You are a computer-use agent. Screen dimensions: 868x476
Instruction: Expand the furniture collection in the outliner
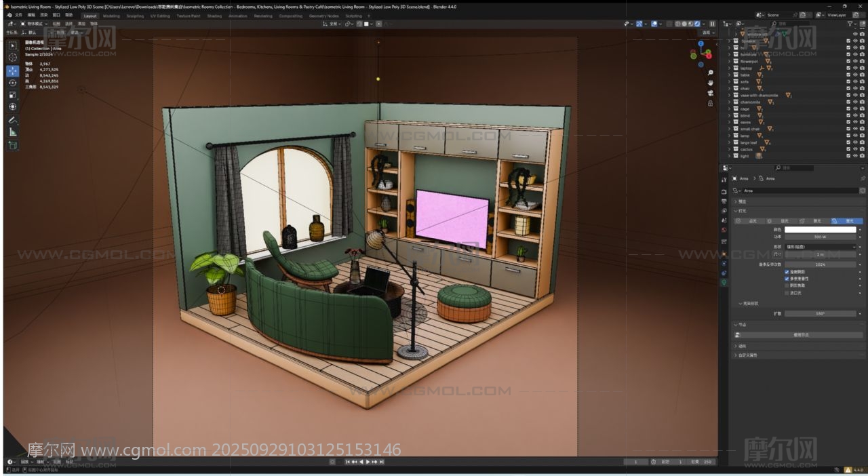[x=730, y=54]
